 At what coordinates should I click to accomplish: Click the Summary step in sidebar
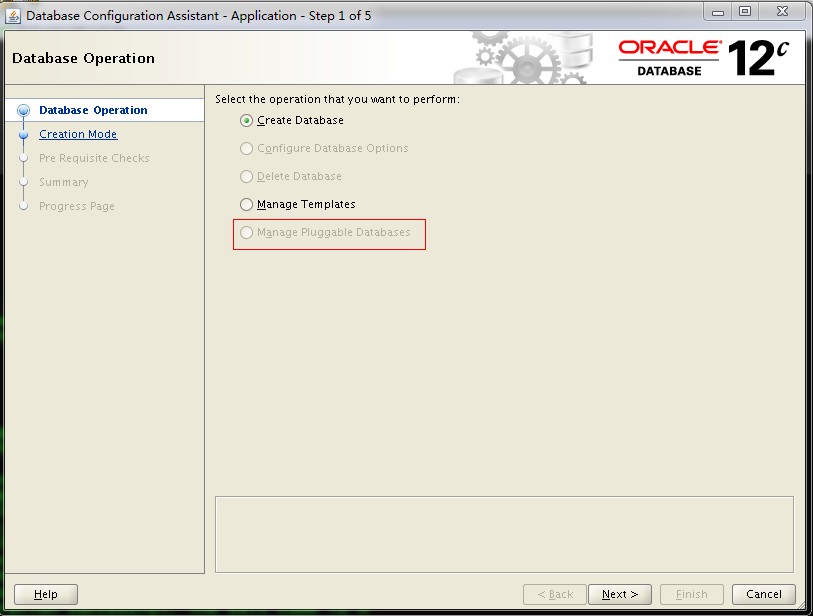pos(64,182)
